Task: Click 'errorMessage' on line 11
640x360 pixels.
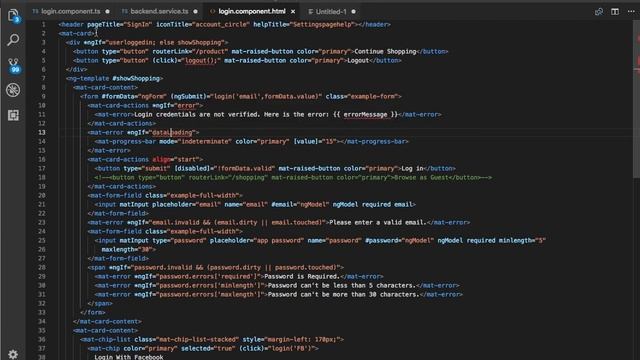Action: coord(365,114)
